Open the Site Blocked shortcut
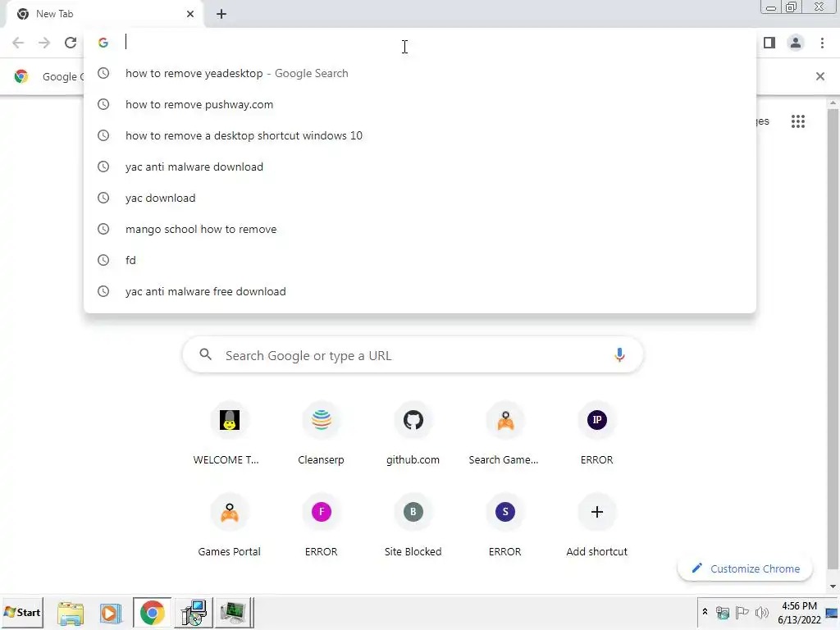The width and height of the screenshot is (840, 630). (413, 527)
